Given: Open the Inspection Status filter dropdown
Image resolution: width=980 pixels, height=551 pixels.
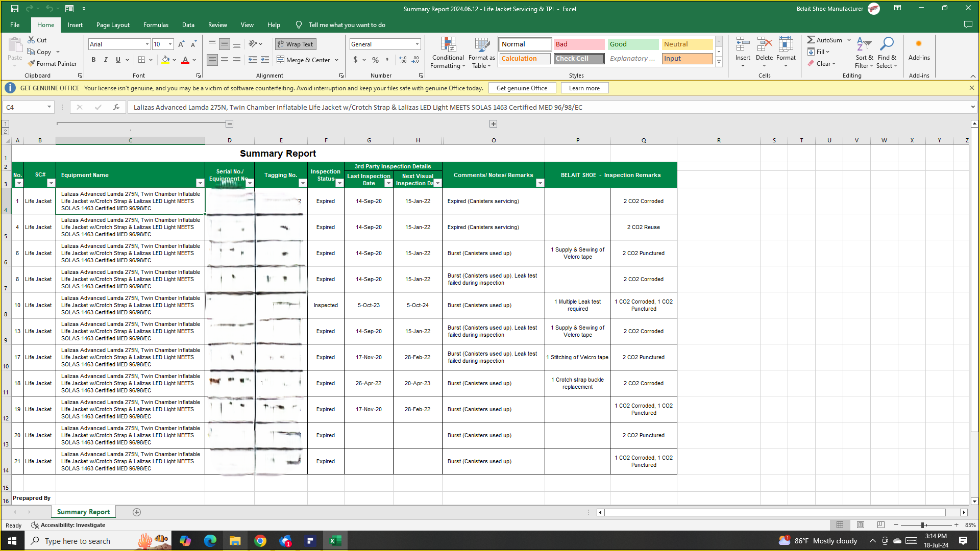Looking at the screenshot, I should point(339,183).
